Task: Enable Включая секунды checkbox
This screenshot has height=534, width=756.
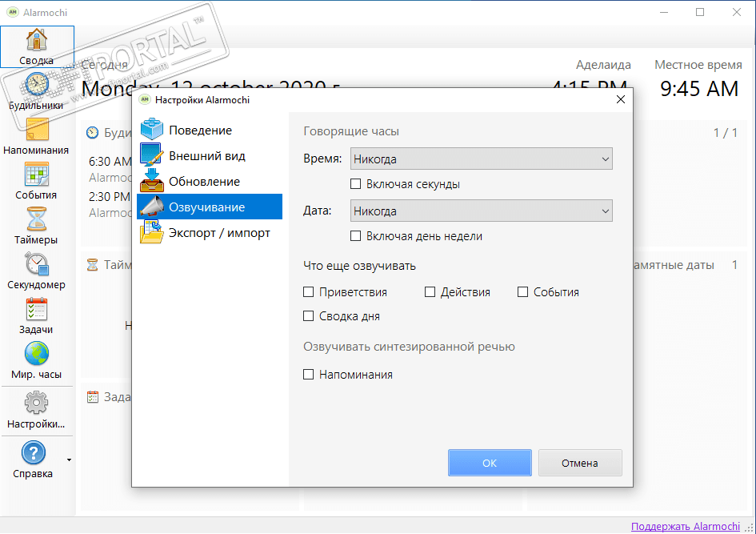Action: 355,184
